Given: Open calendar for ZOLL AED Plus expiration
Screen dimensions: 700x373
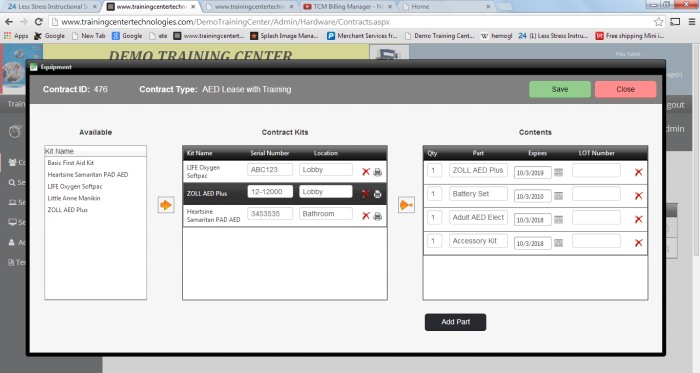Looking at the screenshot, I should tap(558, 172).
